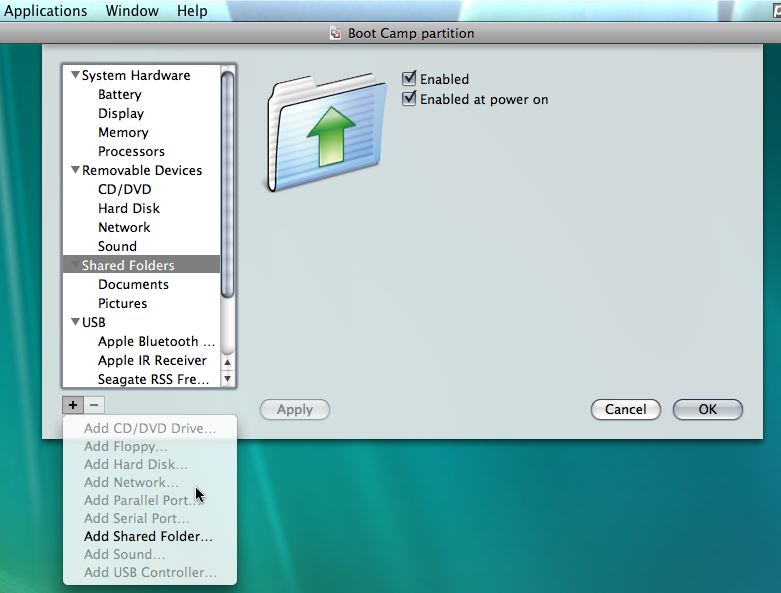The image size is (781, 593).
Task: Select Seagate RSS Fre... USB device
Action: (141, 379)
